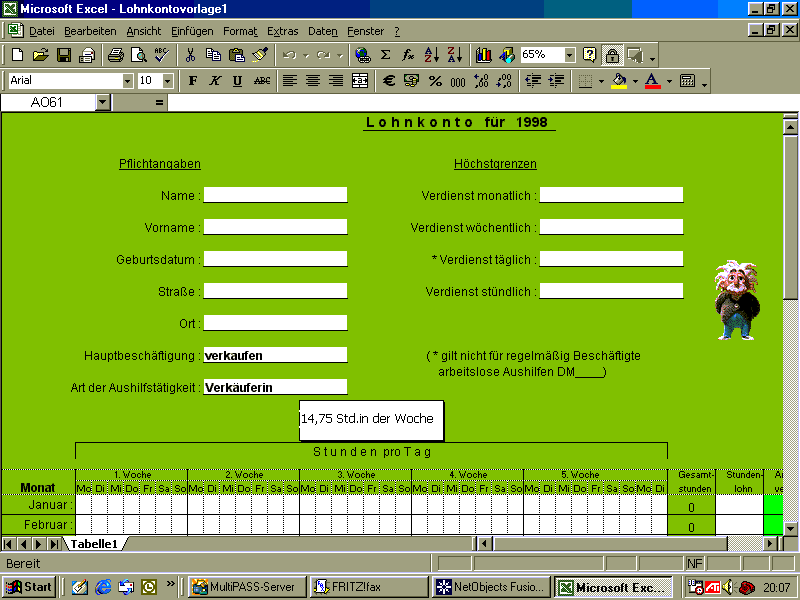Toggle bold formatting (F button)

click(193, 81)
